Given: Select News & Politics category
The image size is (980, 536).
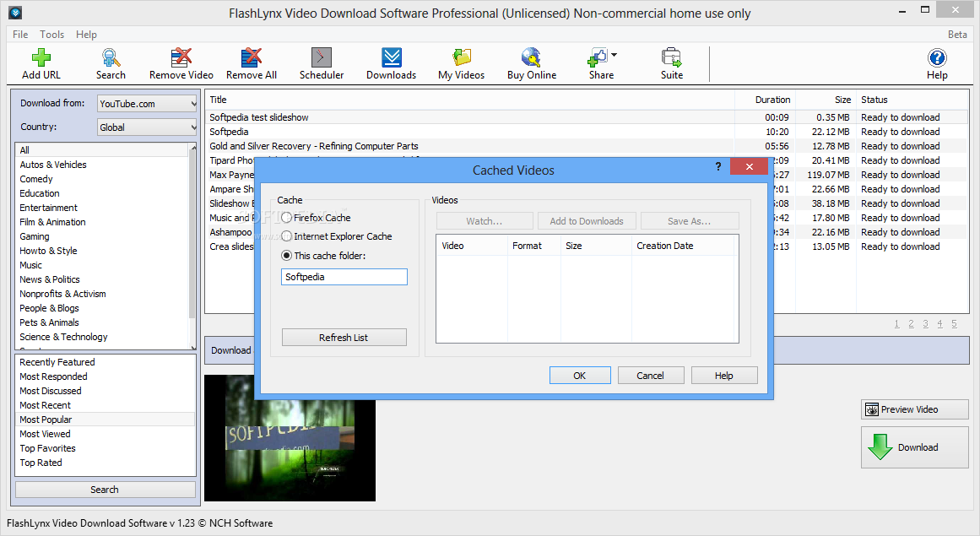Looking at the screenshot, I should (102, 279).
